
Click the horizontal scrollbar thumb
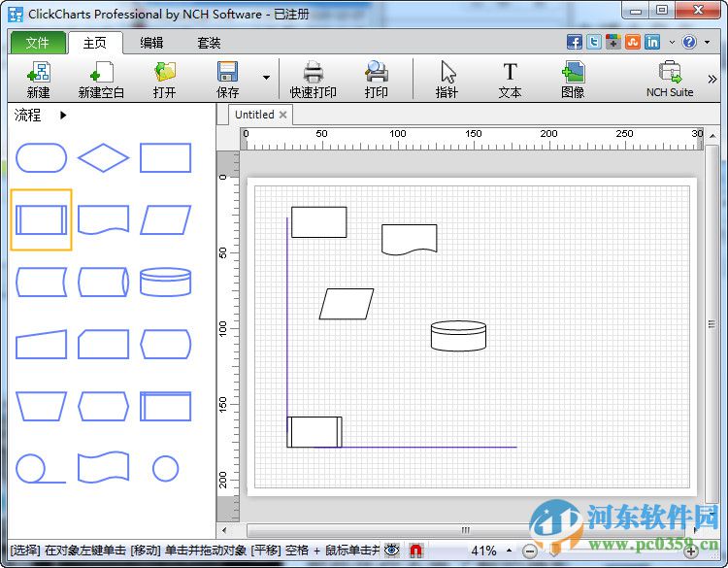click(466, 530)
